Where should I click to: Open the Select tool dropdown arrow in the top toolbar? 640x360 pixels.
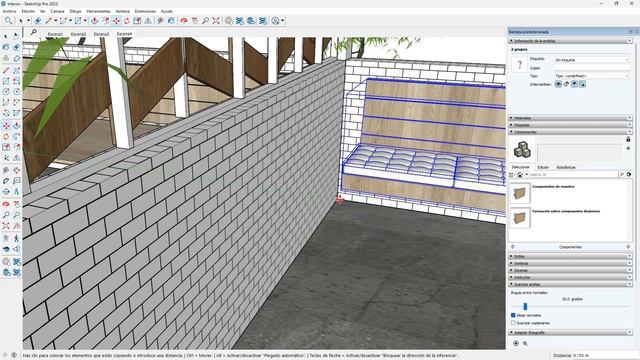pyautogui.click(x=29, y=20)
